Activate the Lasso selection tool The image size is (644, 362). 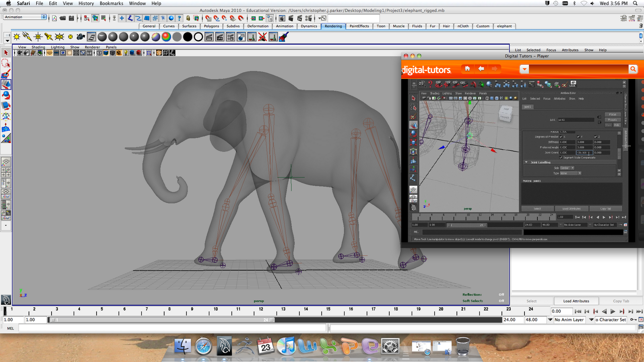pos(6,63)
